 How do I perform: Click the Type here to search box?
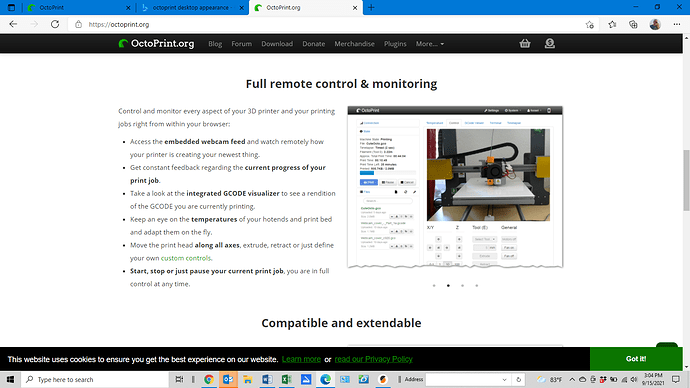point(95,379)
